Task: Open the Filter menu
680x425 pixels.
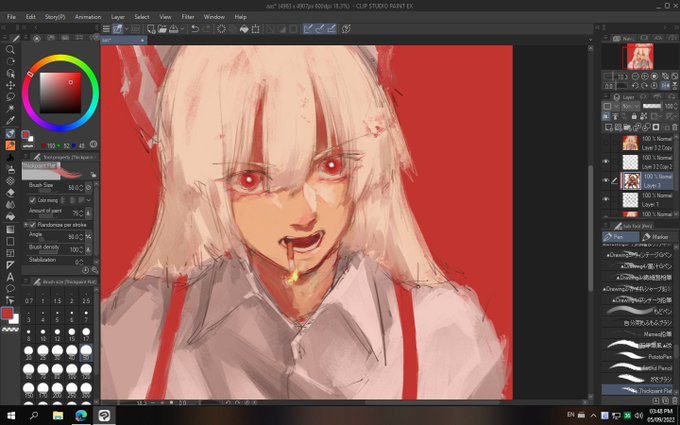Action: click(x=188, y=17)
